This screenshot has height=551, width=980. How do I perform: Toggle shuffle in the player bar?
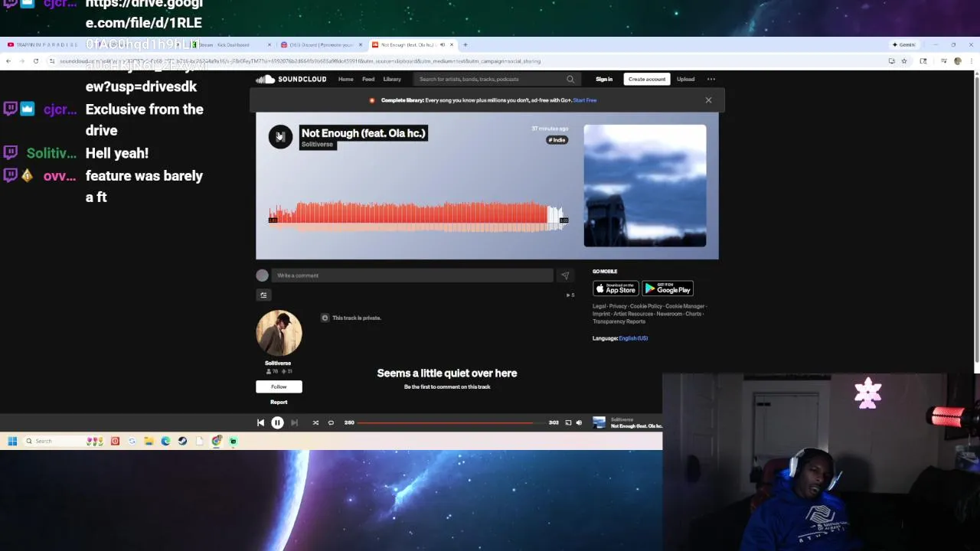pos(315,422)
